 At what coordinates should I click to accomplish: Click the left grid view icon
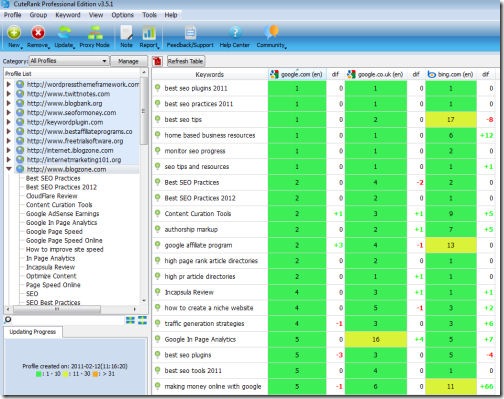130,320
